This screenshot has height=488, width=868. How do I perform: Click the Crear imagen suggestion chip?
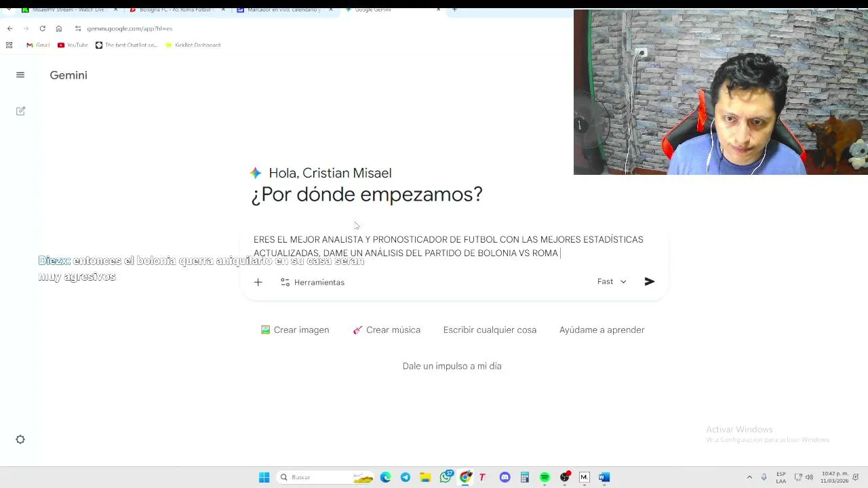(x=295, y=330)
